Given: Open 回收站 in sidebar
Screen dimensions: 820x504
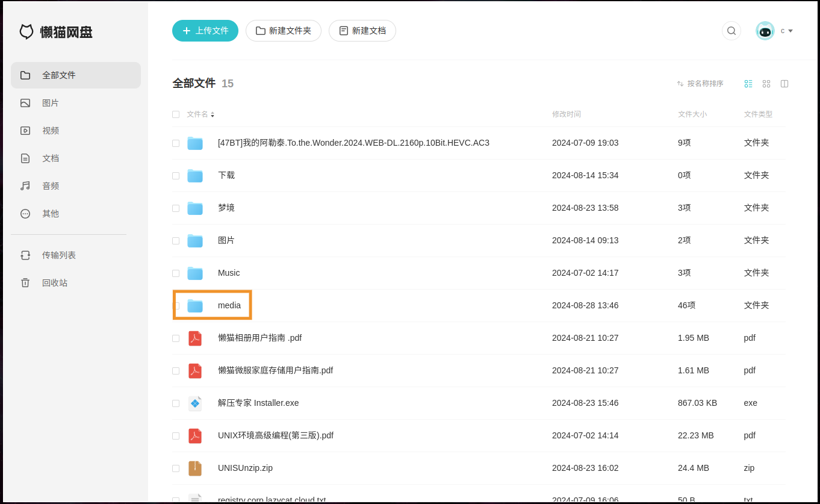Looking at the screenshot, I should click(x=76, y=283).
